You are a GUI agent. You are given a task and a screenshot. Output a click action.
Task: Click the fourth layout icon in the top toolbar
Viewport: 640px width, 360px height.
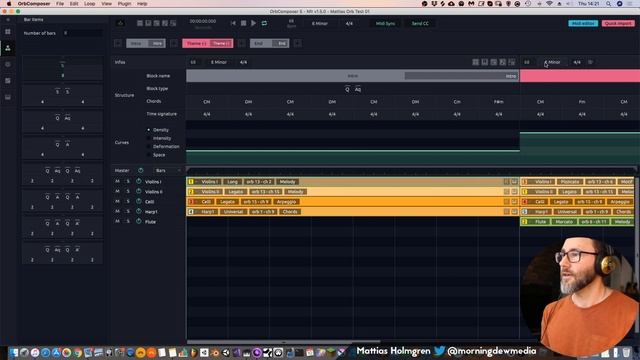pyautogui.click(x=165, y=23)
